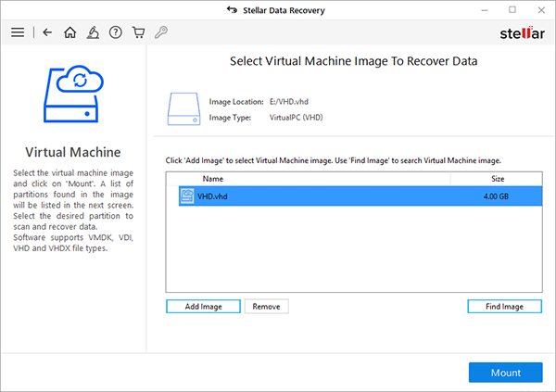Screen dimensions: 556x392
Task: Click the Remove button
Action: click(x=266, y=307)
